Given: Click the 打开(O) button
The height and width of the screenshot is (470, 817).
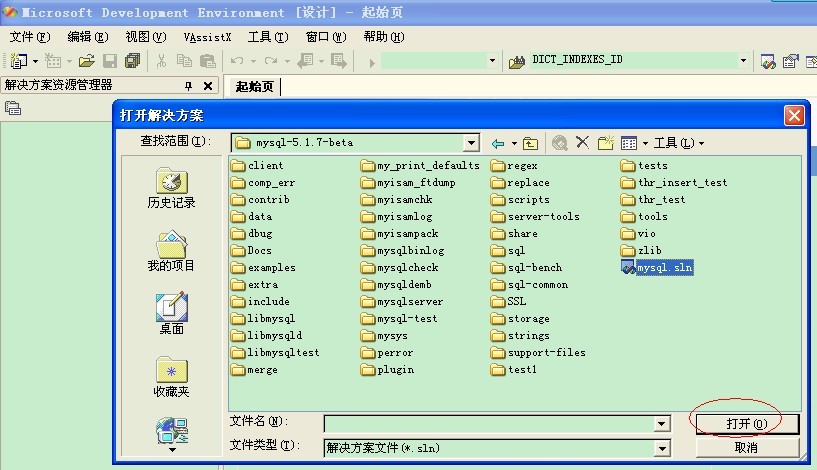Looking at the screenshot, I should [747, 424].
